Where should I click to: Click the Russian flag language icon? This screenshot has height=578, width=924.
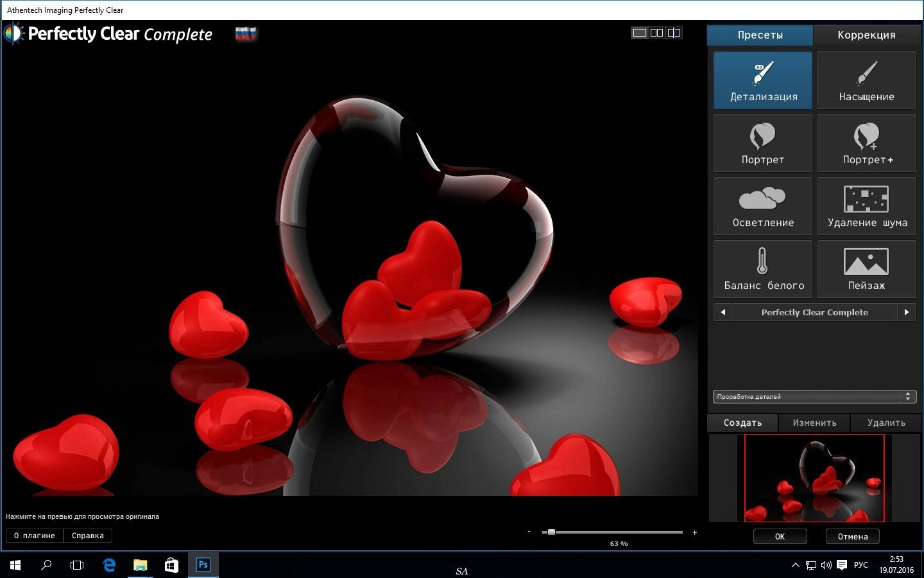246,34
